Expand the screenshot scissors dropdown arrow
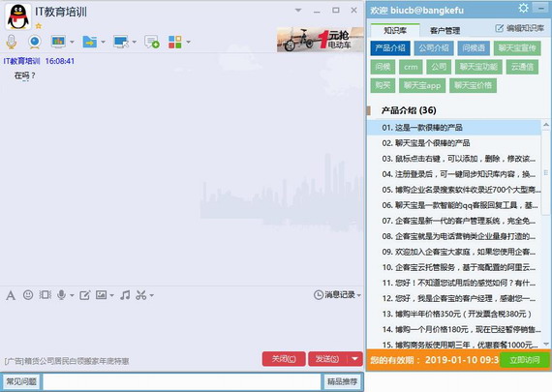This screenshot has height=392, width=552. 152,295
